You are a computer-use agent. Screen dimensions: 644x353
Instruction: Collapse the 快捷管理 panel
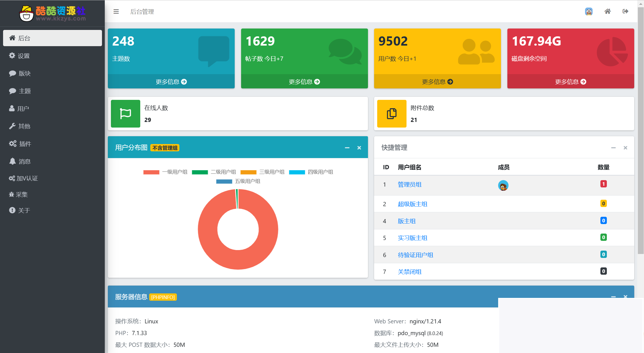(x=614, y=147)
